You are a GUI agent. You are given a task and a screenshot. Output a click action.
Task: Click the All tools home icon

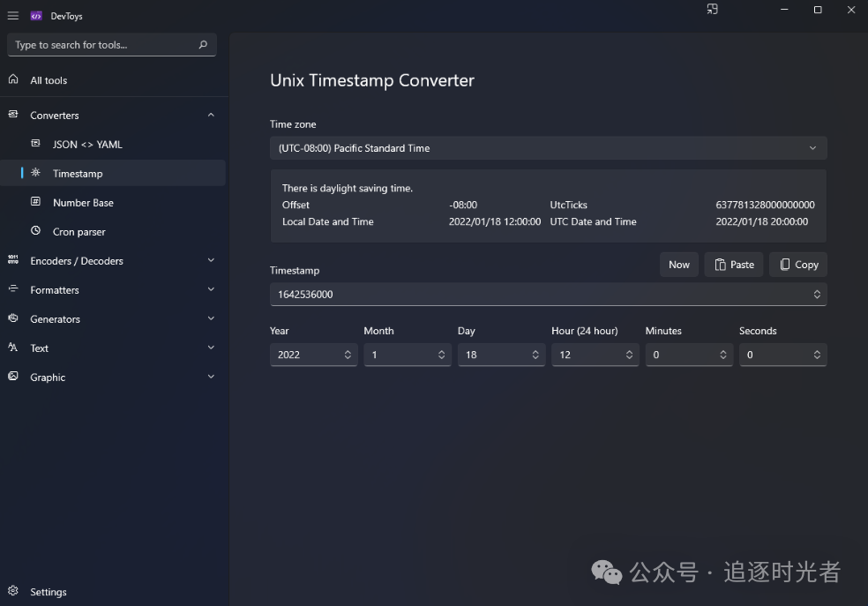pos(13,79)
